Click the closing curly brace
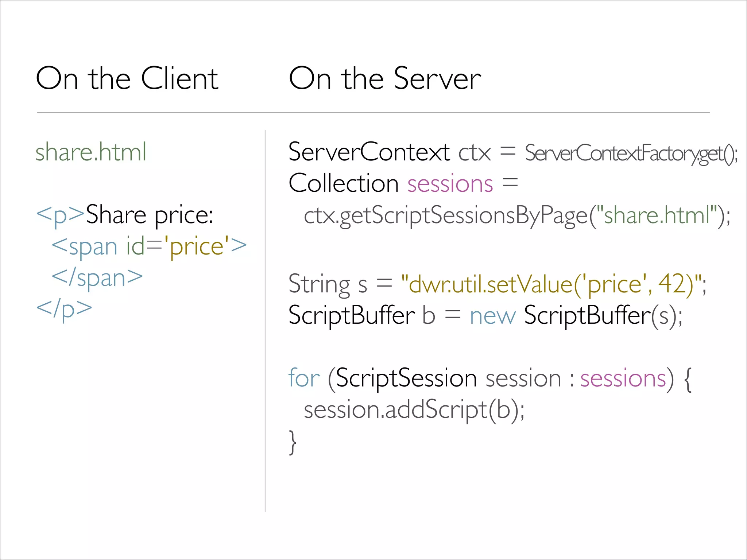The height and width of the screenshot is (560, 747). pyautogui.click(x=293, y=442)
